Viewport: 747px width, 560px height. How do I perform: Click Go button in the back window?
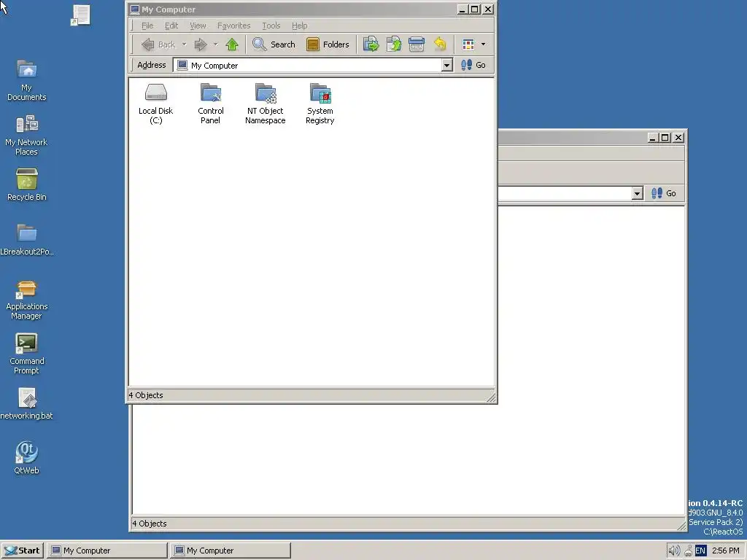coord(664,193)
